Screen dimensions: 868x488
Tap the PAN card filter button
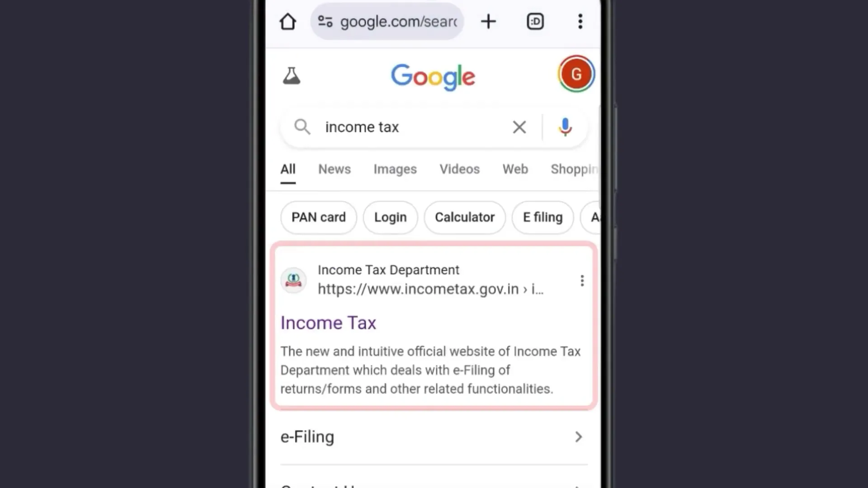[318, 217]
